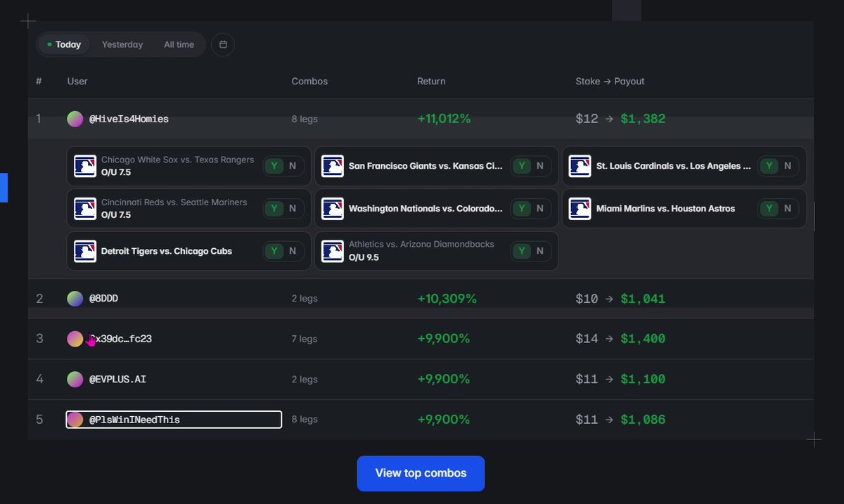Click the $1,086 payout amount
The width and height of the screenshot is (844, 504).
(x=643, y=420)
